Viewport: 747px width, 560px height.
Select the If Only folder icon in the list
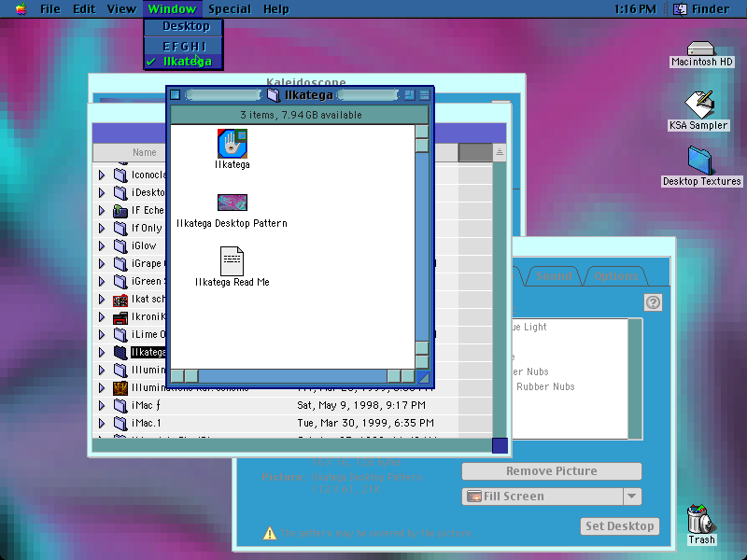coord(120,229)
